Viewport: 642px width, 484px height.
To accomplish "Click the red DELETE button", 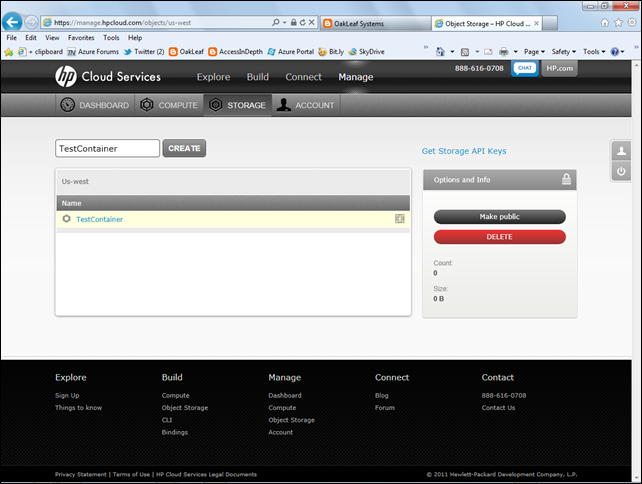I will pos(500,237).
